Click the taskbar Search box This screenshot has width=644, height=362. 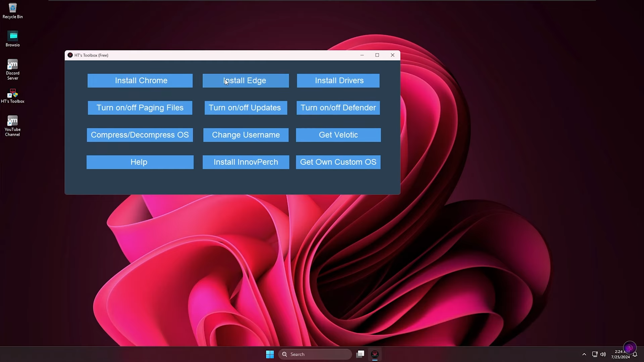coord(315,354)
